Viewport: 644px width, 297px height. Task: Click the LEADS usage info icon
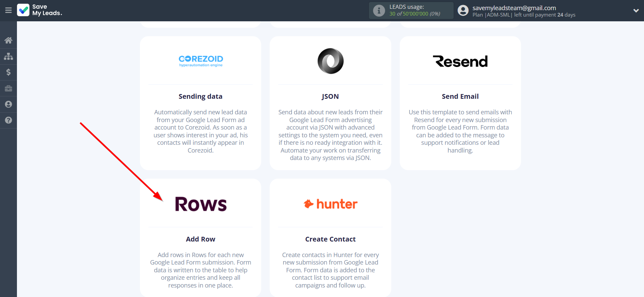point(379,11)
